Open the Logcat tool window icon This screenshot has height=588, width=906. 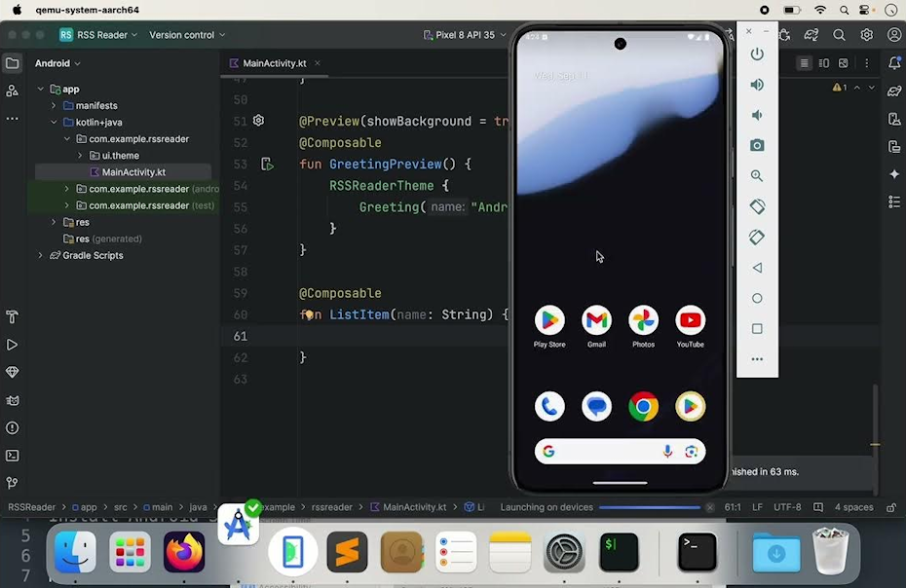pyautogui.click(x=13, y=400)
